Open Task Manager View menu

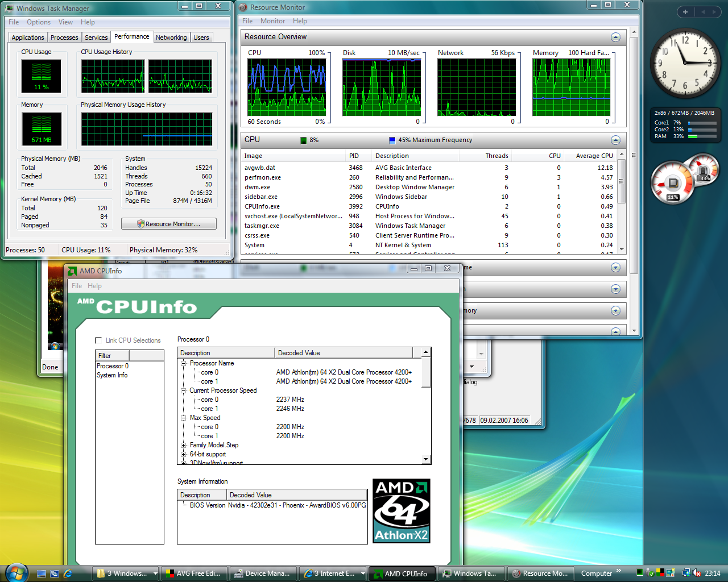point(65,22)
